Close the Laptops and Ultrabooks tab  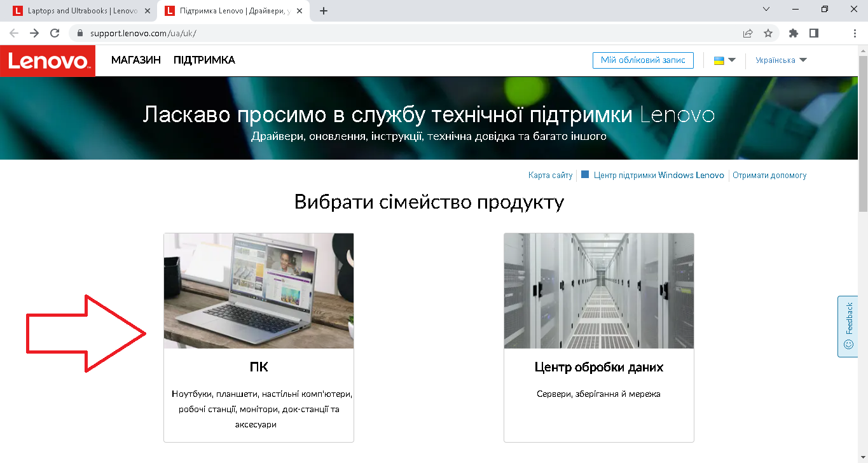click(148, 11)
